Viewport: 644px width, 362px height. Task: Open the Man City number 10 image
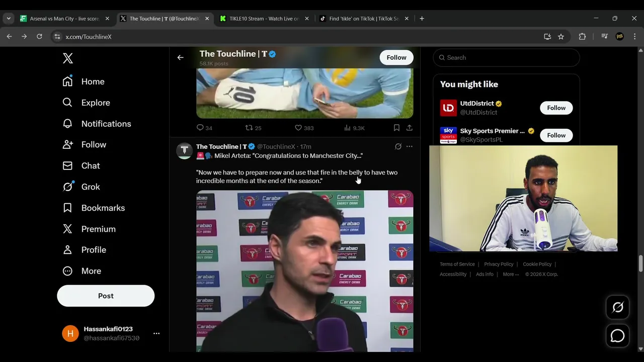coord(304,94)
